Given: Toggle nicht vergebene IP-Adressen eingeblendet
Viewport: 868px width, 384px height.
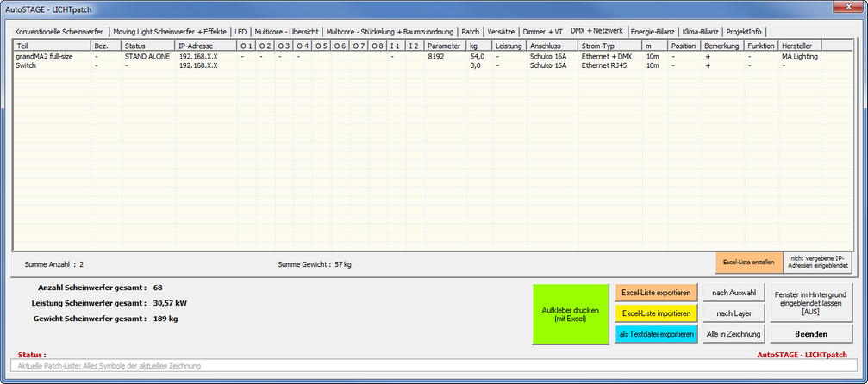Looking at the screenshot, I should point(818,262).
